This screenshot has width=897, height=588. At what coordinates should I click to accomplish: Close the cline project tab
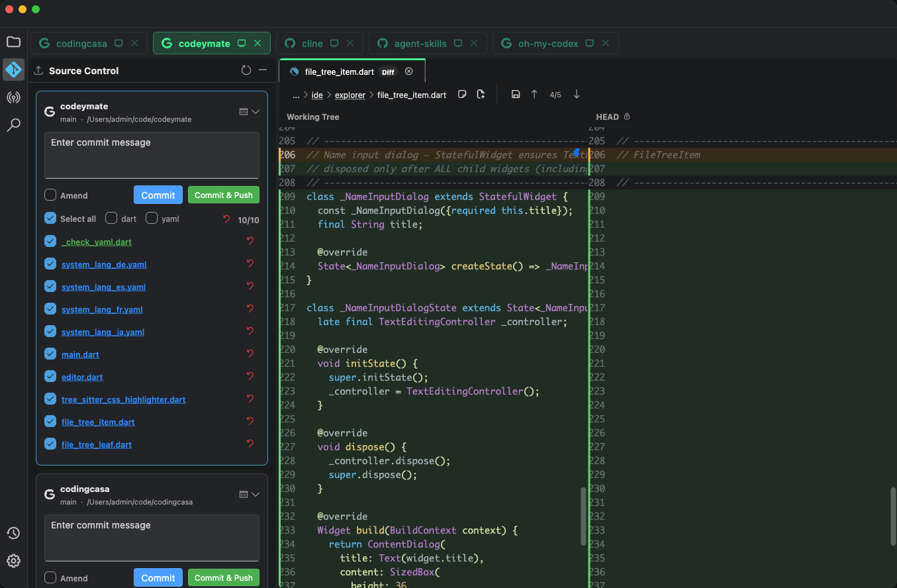pyautogui.click(x=350, y=43)
